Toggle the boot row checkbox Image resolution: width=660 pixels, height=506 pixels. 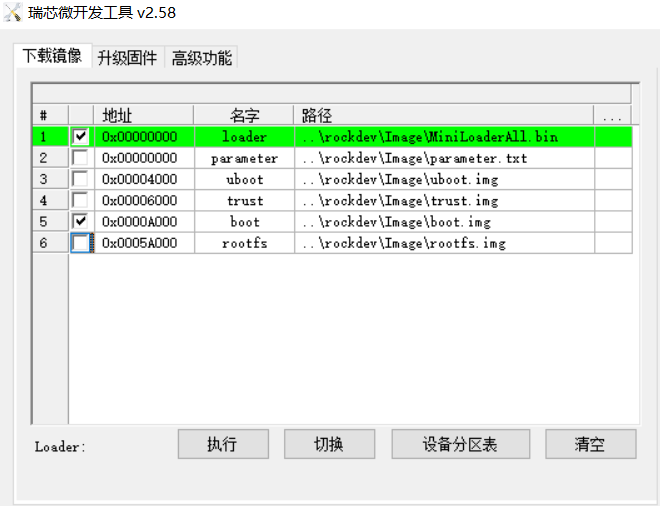80,221
